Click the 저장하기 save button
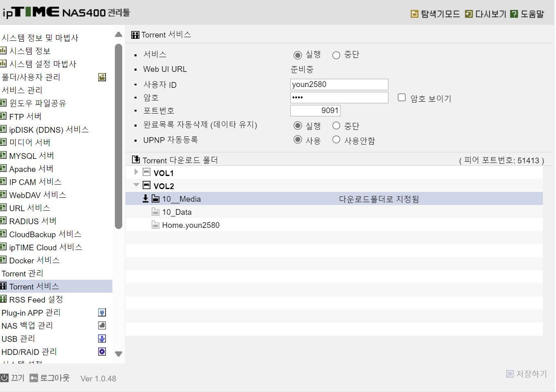Viewport: 556px width, 392px height. 527,374
